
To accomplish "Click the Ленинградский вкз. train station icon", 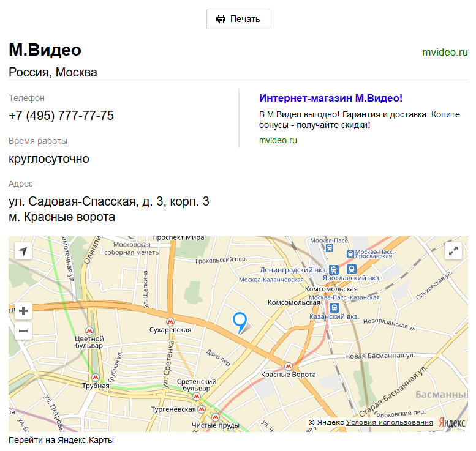I will tap(334, 270).
